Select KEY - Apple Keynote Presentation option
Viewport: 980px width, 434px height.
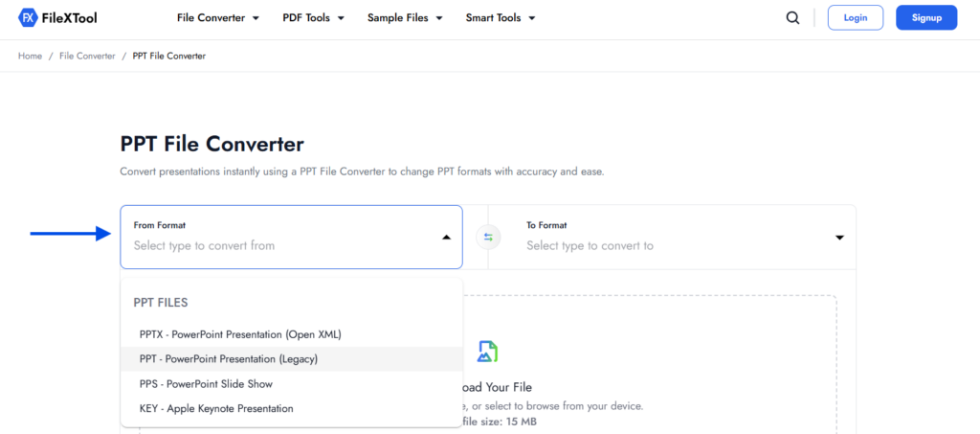(291, 408)
